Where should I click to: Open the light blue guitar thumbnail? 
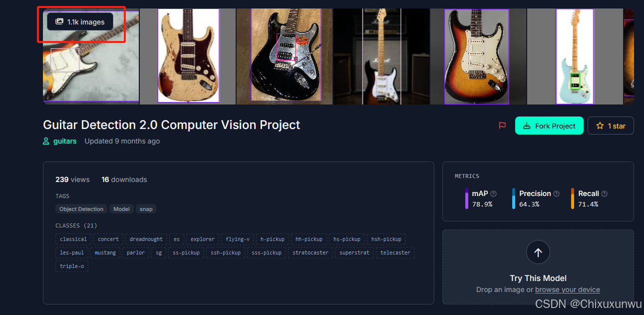pyautogui.click(x=575, y=56)
